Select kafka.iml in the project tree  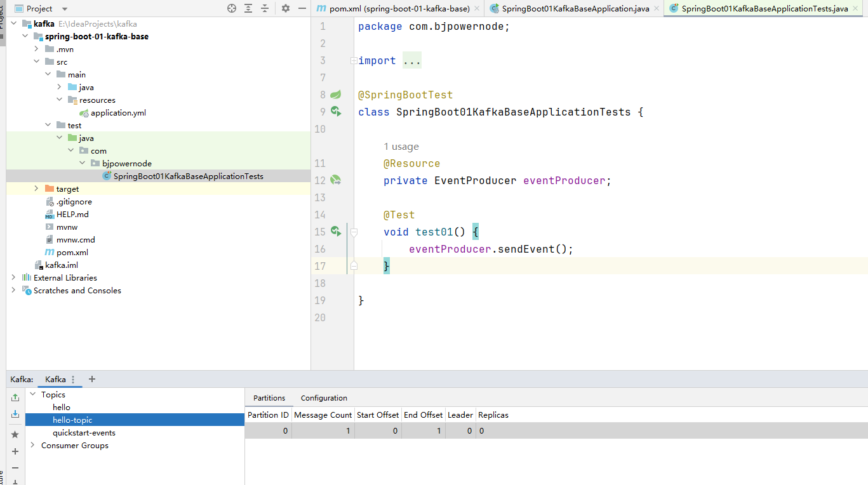(62, 265)
